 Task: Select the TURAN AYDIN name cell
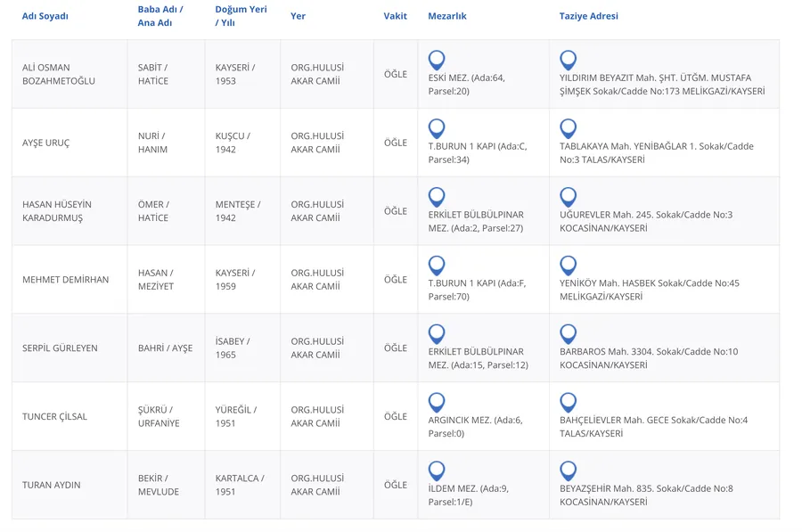tap(51, 485)
